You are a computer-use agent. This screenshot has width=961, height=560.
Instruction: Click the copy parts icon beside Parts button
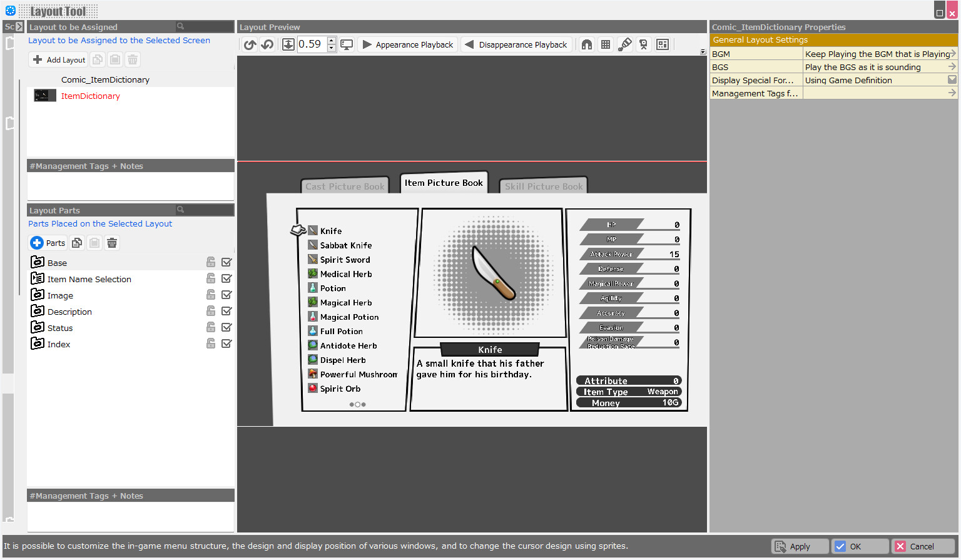point(76,243)
